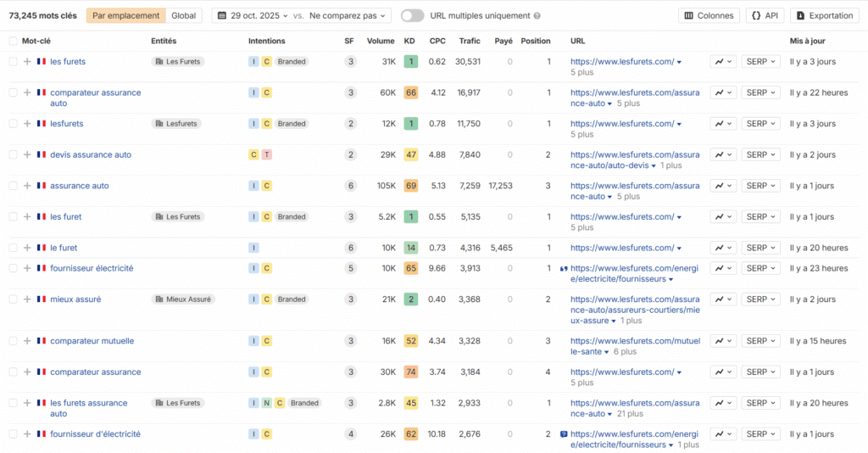This screenshot has width=868, height=453.
Task: Click the plus icon beside 'le furet'
Action: click(x=27, y=248)
